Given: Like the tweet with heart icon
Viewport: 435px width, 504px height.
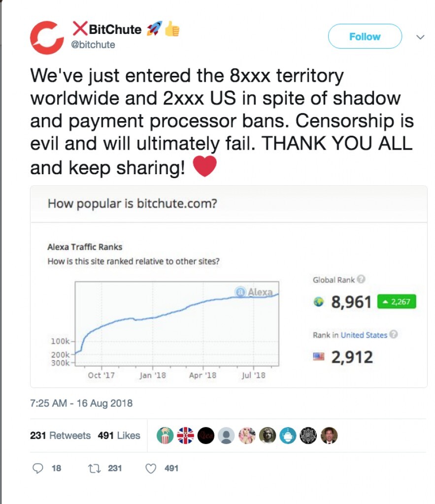Looking at the screenshot, I should [x=151, y=468].
